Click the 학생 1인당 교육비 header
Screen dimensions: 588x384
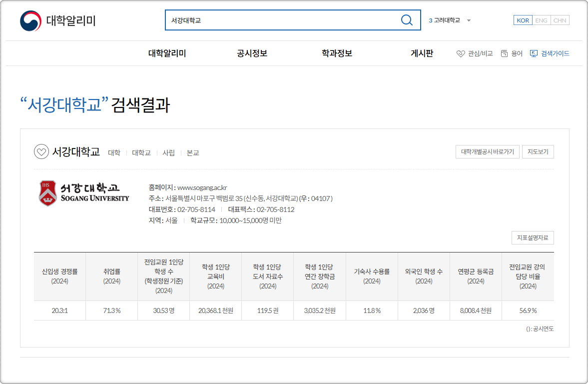click(x=216, y=276)
